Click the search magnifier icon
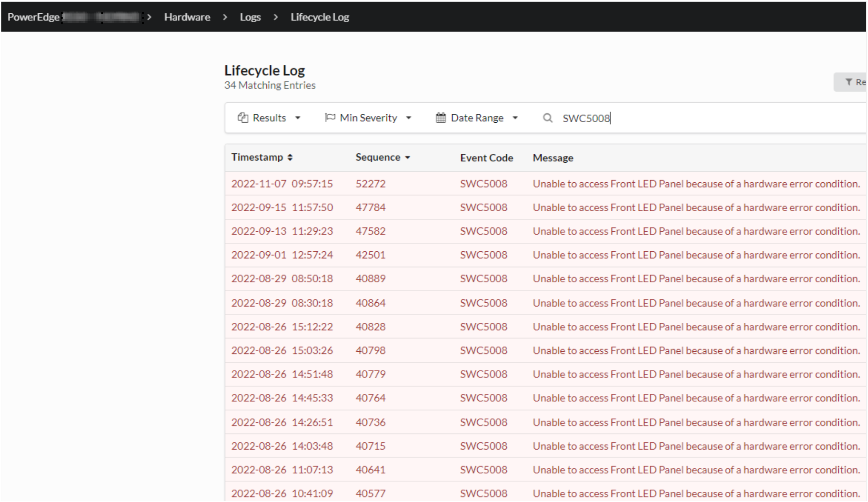Screen dimensions: 868x502 pos(548,118)
